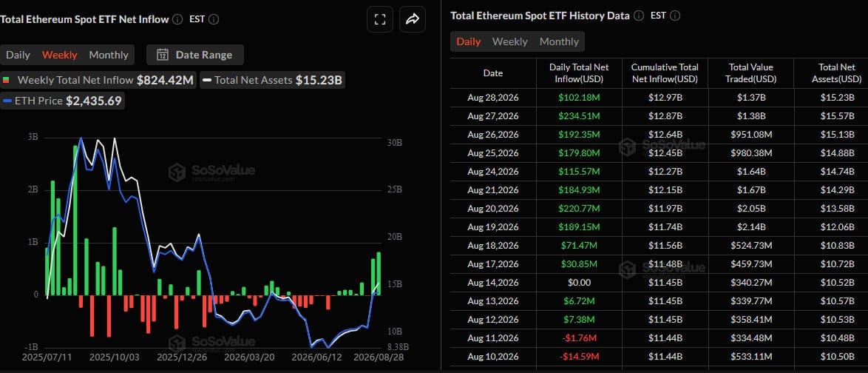868x373 pixels.
Task: Click Cumulative Total Net Inflow column header
Action: [664, 73]
